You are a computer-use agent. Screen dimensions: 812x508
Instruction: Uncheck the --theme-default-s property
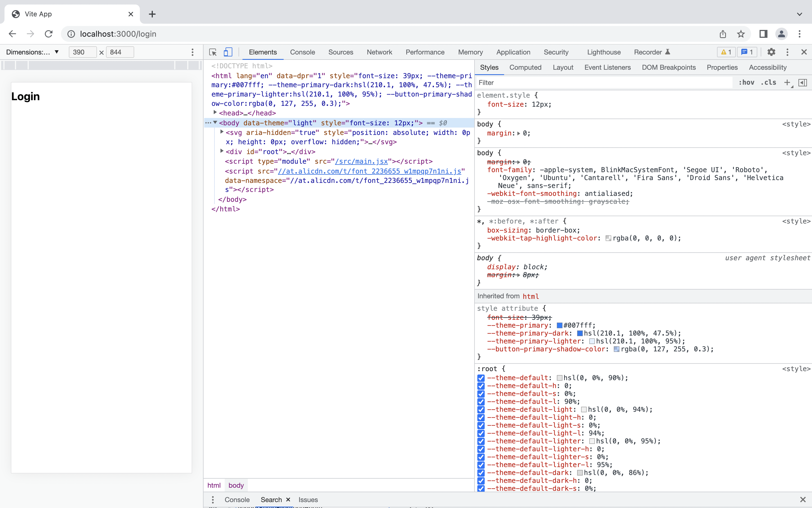(481, 394)
